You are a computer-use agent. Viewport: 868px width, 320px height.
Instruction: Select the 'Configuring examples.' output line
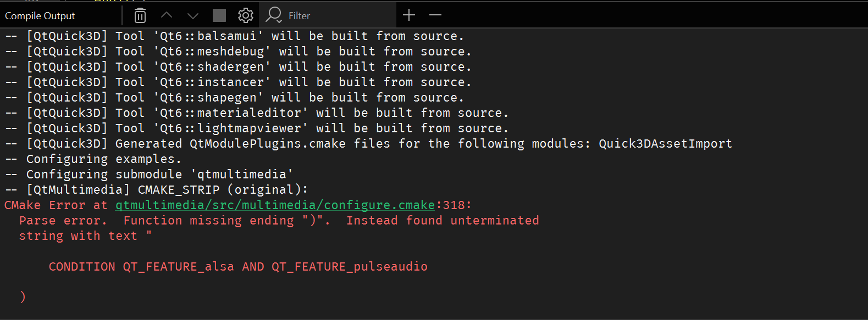coord(93,159)
